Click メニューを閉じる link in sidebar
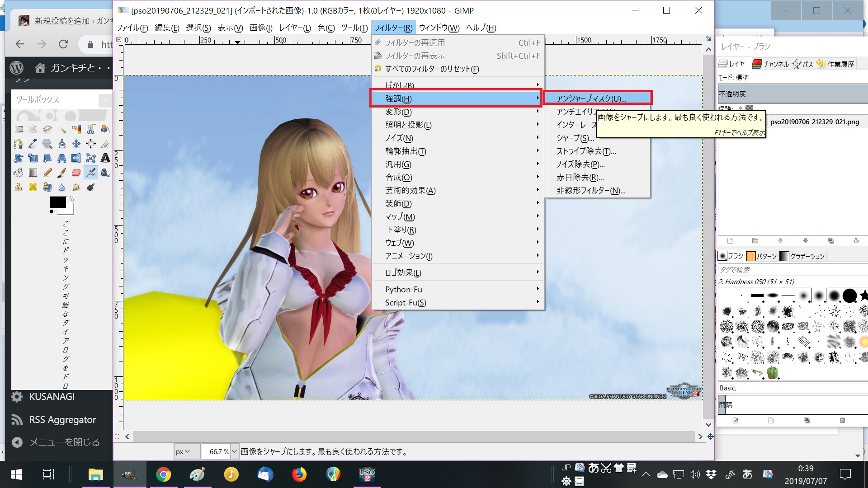Image resolution: width=868 pixels, height=488 pixels. (x=64, y=442)
